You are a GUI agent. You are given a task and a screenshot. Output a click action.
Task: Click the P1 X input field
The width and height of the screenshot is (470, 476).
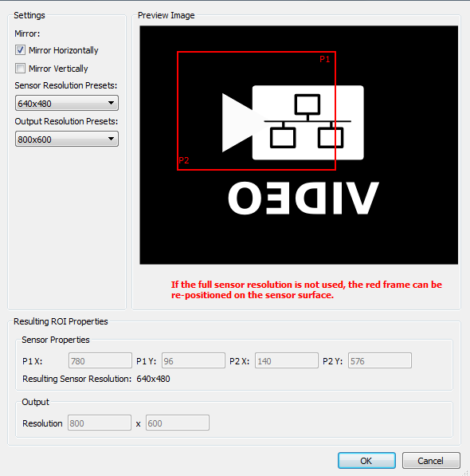click(x=100, y=360)
